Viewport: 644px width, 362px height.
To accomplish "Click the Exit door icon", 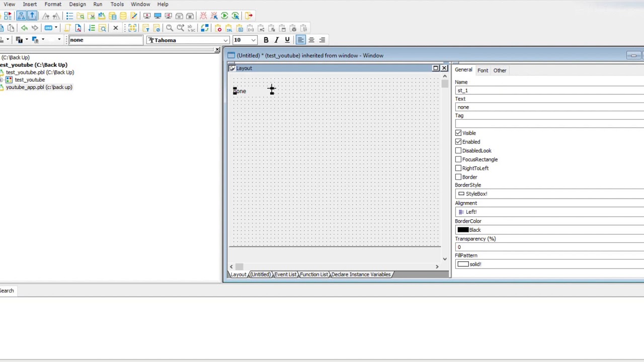I will tap(249, 16).
